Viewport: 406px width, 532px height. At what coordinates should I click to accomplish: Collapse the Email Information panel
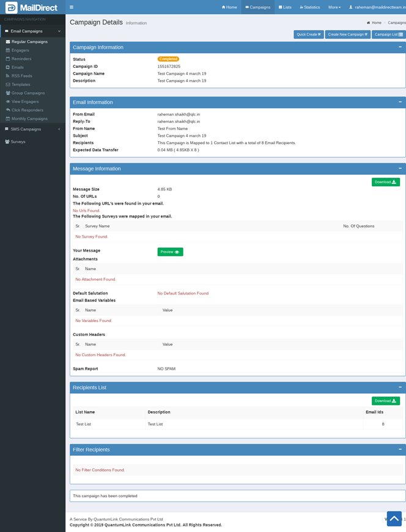[x=400, y=102]
